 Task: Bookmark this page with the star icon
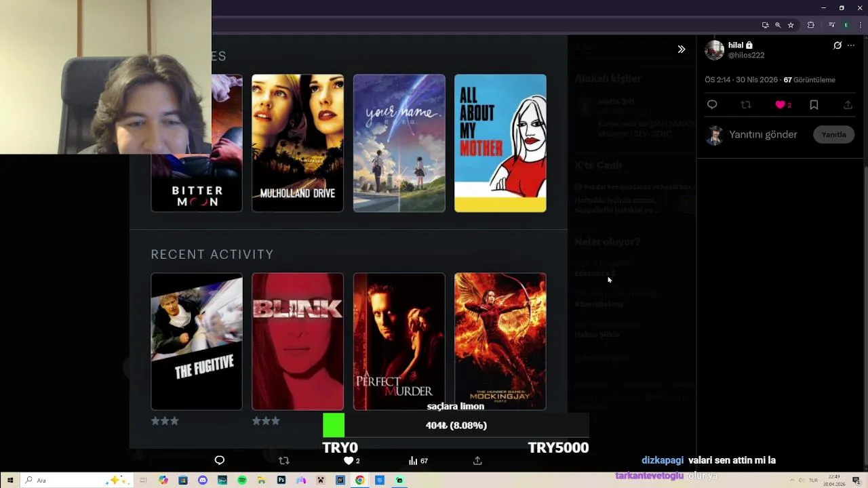click(791, 25)
